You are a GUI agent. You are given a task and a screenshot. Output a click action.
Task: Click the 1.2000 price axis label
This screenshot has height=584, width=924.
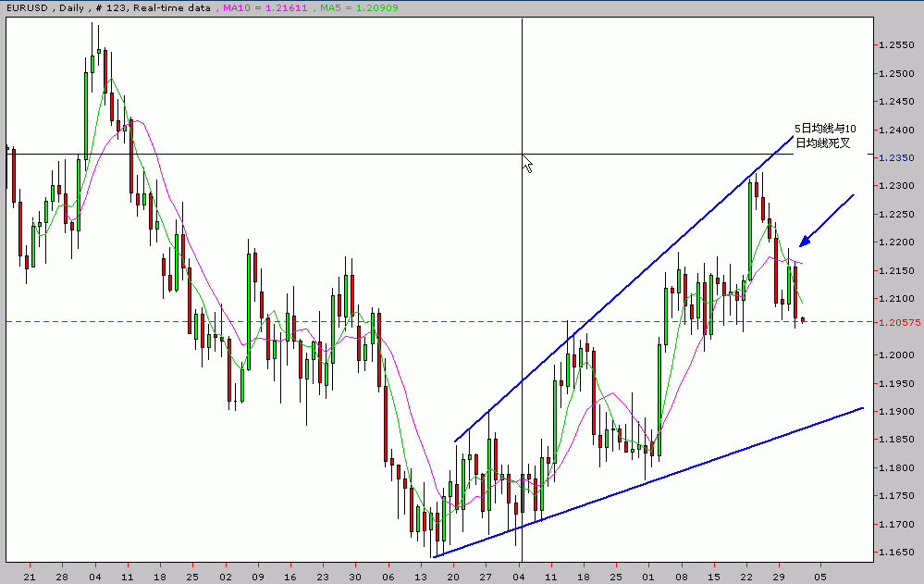point(896,355)
